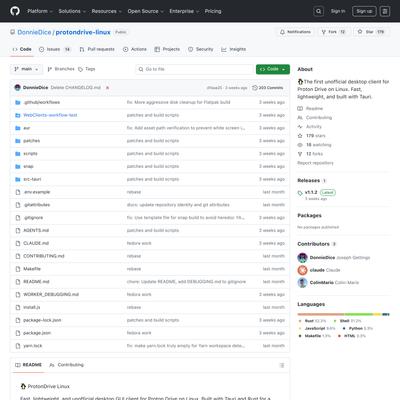This screenshot has height=400, width=400.
Task: Select the Contributing tab below file list
Action: click(x=66, y=365)
